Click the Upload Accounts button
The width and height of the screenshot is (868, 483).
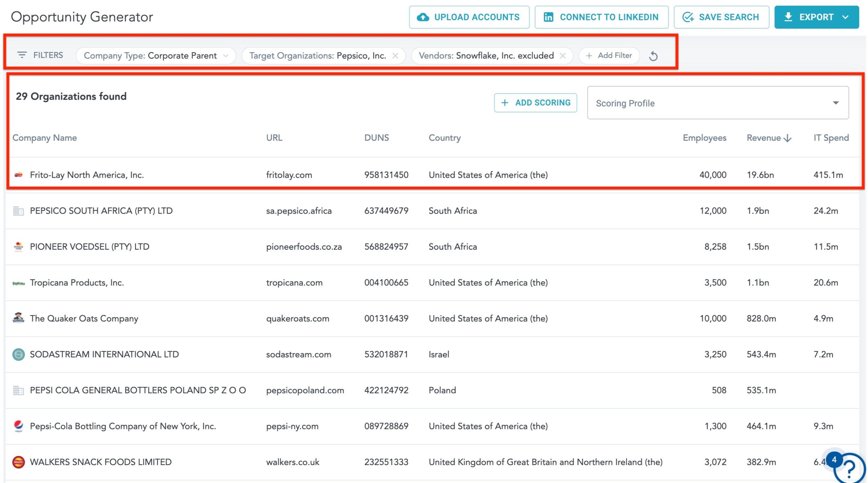[x=469, y=17]
